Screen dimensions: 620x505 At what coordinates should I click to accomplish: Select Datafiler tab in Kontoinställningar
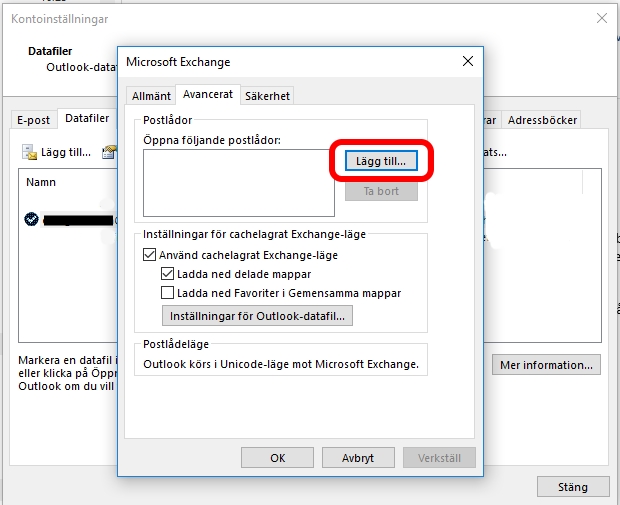pos(87,118)
